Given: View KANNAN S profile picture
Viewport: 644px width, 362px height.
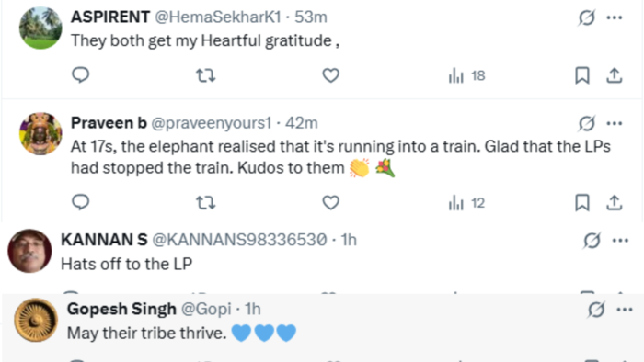Looking at the screenshot, I should (29, 251).
